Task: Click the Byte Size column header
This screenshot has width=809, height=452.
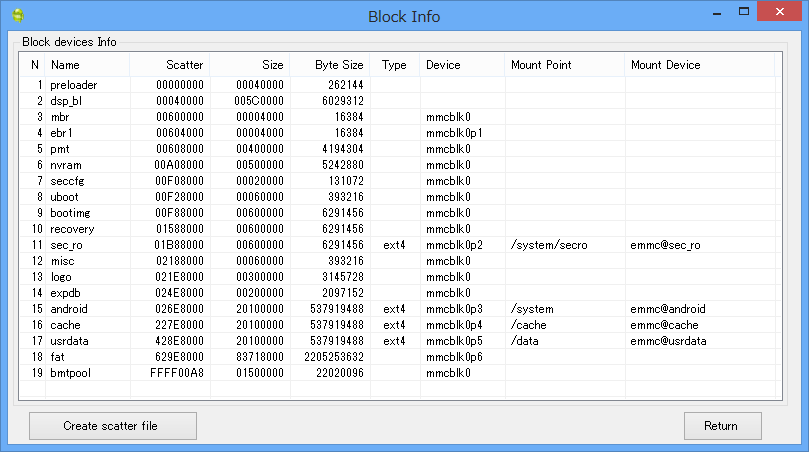Action: [330, 65]
